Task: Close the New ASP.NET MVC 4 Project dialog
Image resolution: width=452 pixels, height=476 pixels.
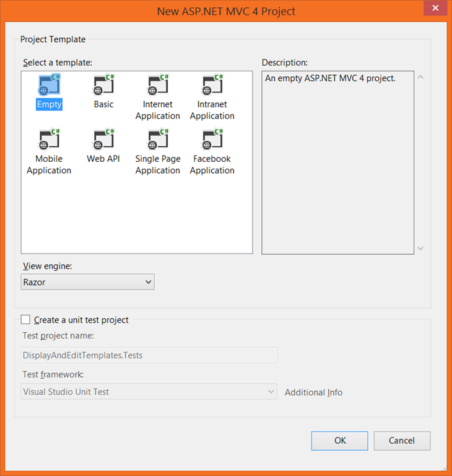Action: coord(435,8)
